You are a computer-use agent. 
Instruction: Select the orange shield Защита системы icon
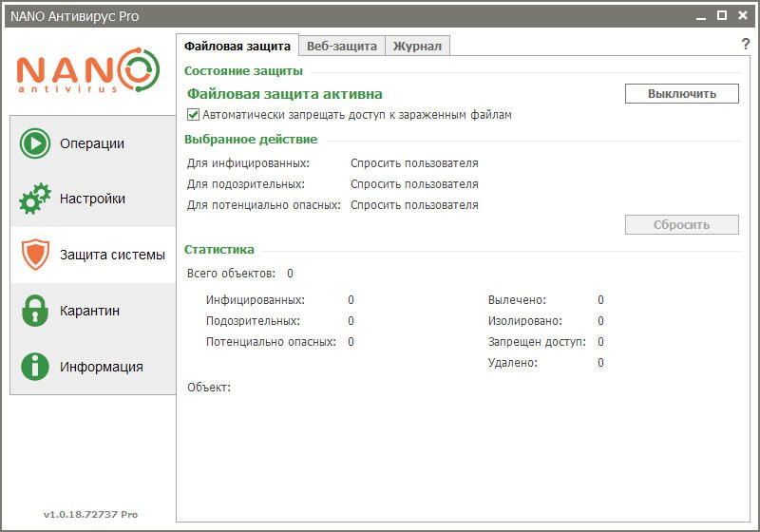pos(35,255)
